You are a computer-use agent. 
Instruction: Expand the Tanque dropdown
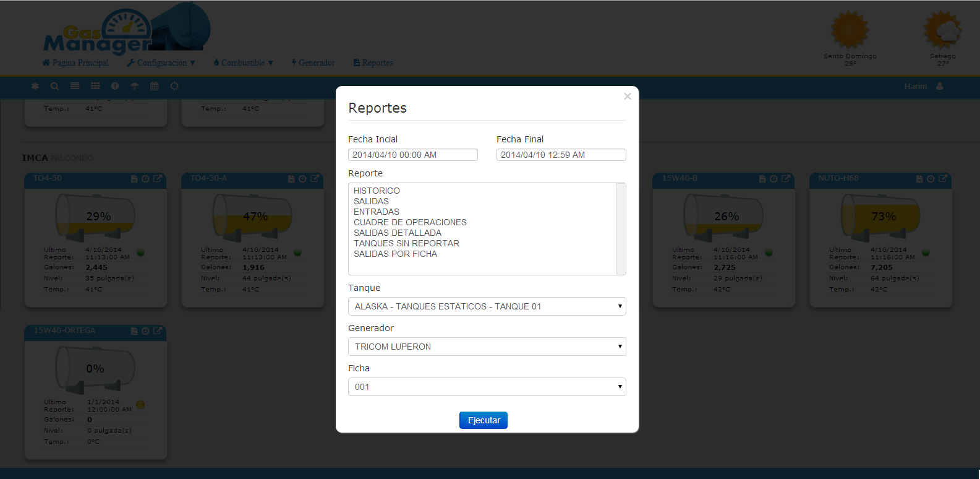487,306
